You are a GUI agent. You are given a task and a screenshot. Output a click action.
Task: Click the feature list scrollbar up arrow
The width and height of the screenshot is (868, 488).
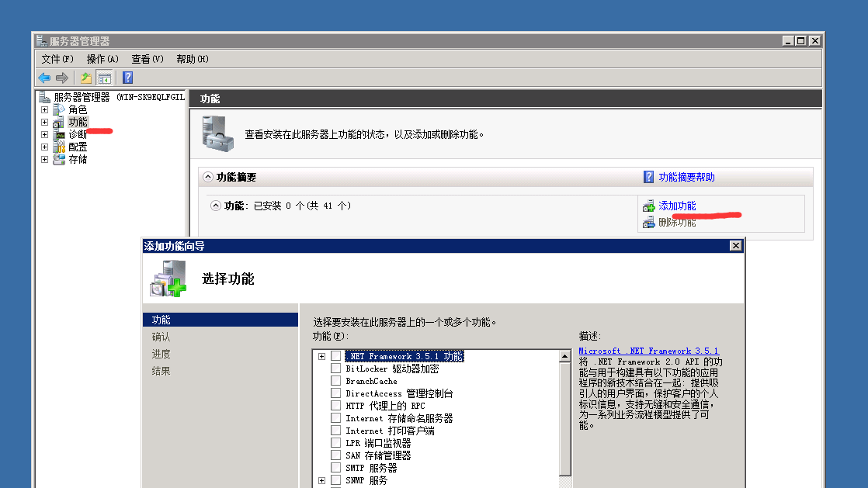tap(564, 356)
